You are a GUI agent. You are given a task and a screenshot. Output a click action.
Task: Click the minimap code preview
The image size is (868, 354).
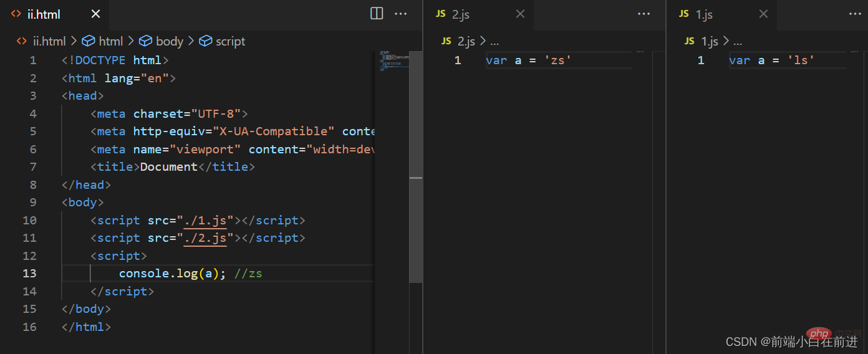(393, 62)
